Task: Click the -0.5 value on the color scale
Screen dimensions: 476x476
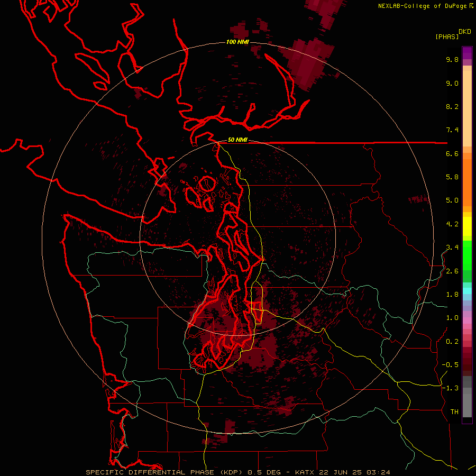Action: pyautogui.click(x=450, y=365)
